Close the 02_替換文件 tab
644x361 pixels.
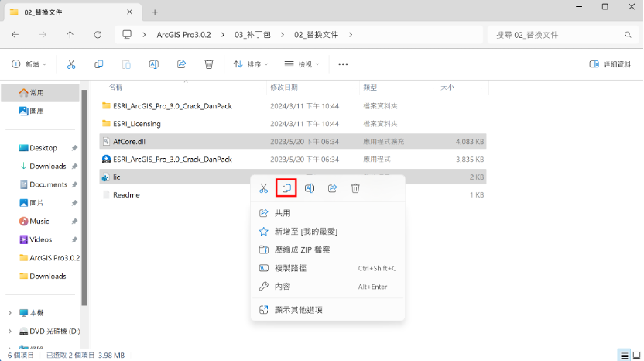(129, 12)
